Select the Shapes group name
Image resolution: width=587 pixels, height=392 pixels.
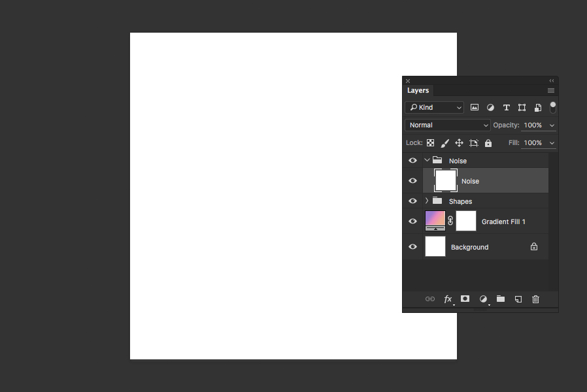(460, 201)
